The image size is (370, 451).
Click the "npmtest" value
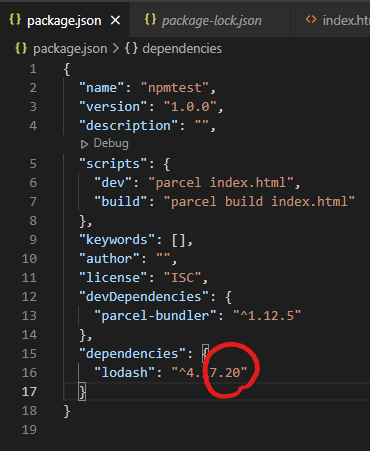pos(175,88)
